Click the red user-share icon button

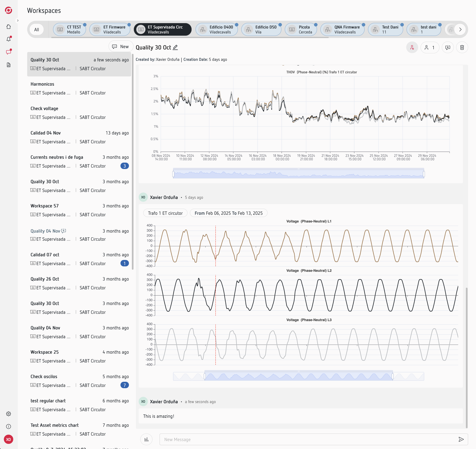point(412,47)
